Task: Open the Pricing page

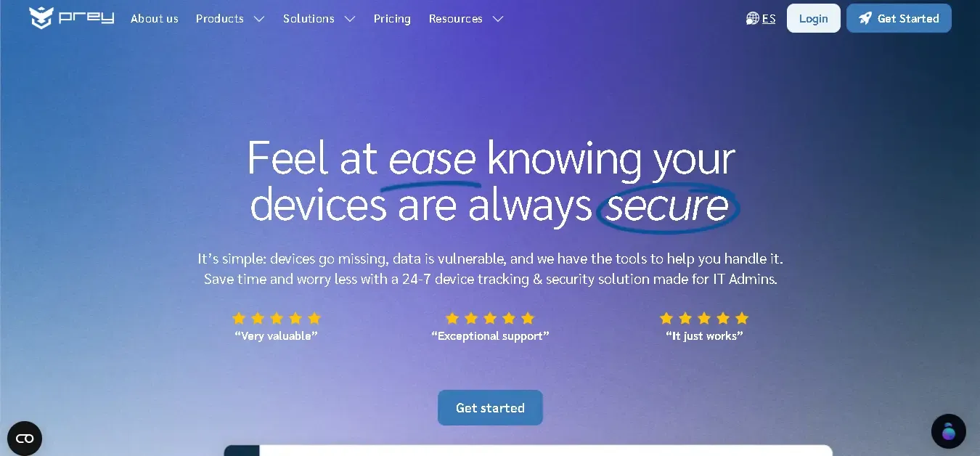Action: point(392,19)
